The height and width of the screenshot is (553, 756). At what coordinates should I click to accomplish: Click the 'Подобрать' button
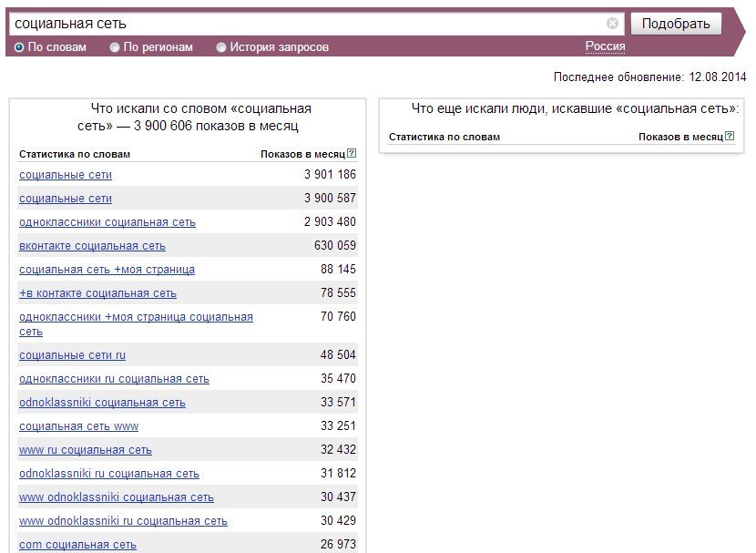coord(676,24)
